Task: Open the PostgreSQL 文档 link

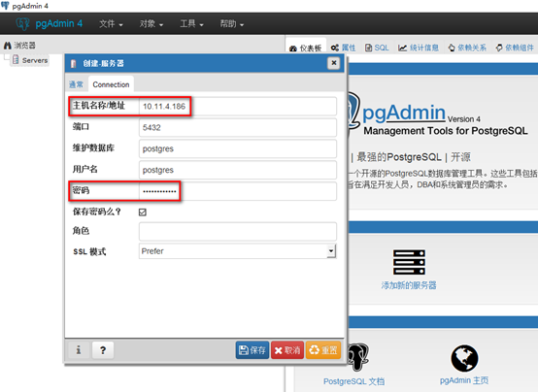Action: click(x=353, y=381)
